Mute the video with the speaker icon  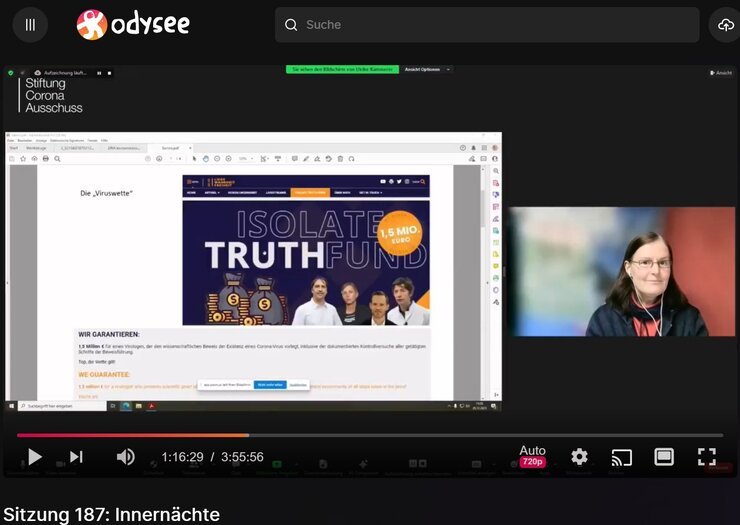[126, 457]
